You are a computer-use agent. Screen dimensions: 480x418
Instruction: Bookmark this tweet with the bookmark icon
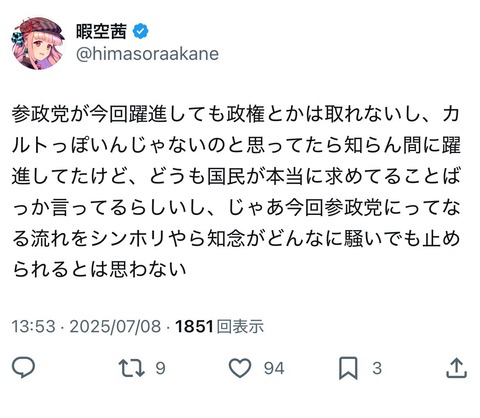[x=348, y=368]
